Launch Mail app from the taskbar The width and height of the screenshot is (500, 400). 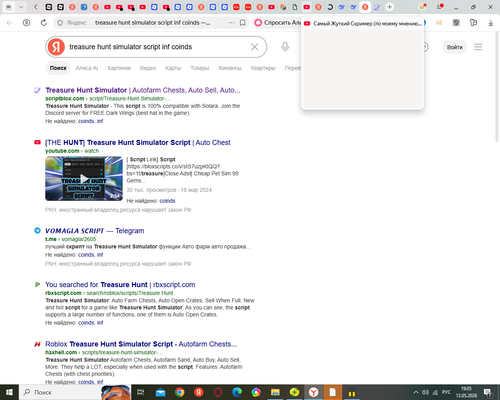tap(160, 392)
